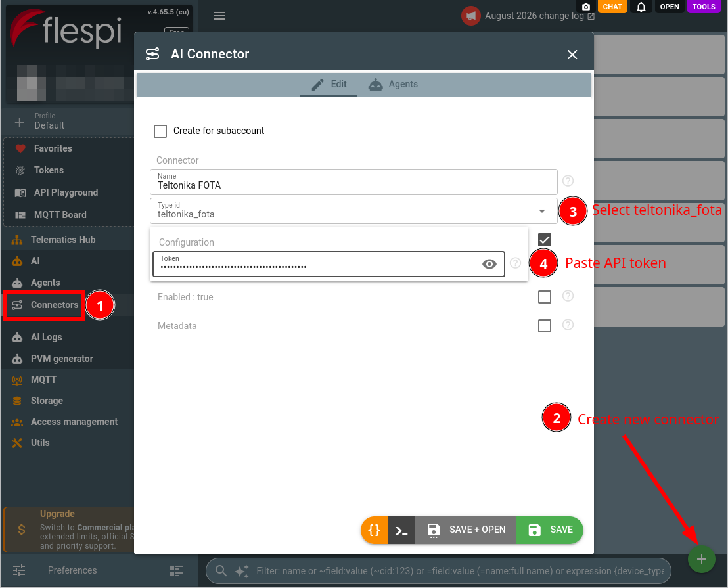The height and width of the screenshot is (588, 728).
Task: Switch to the Agents tab
Action: tap(394, 85)
